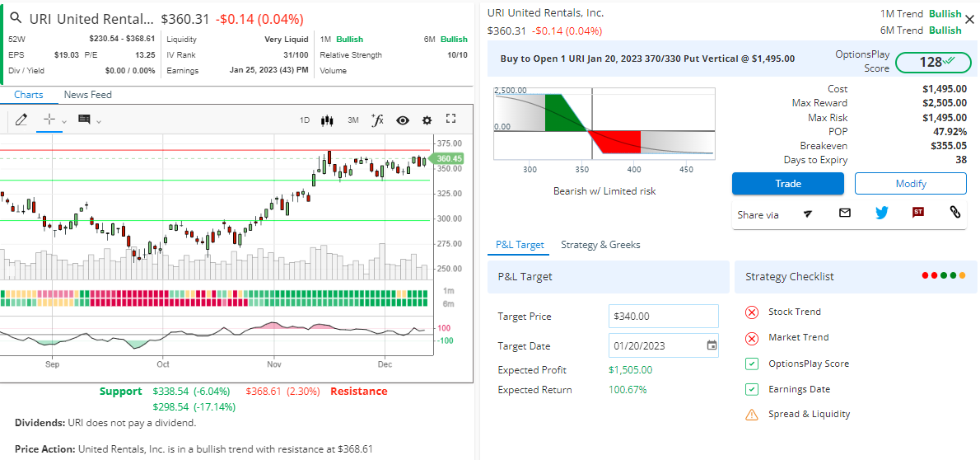980x460 pixels.
Task: Select the P&L Target tab
Action: (x=520, y=245)
